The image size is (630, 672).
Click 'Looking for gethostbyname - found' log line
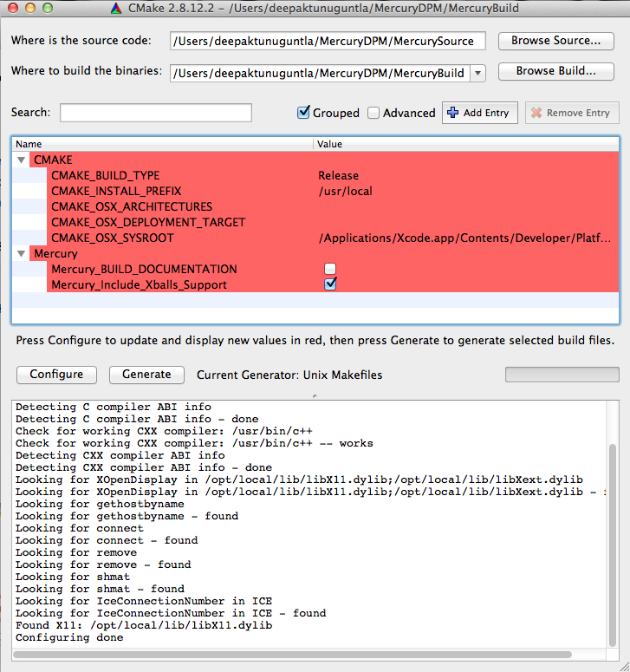[x=127, y=516]
